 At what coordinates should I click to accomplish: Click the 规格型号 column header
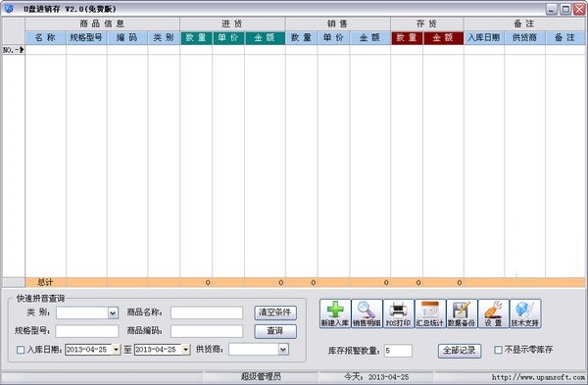pos(86,38)
